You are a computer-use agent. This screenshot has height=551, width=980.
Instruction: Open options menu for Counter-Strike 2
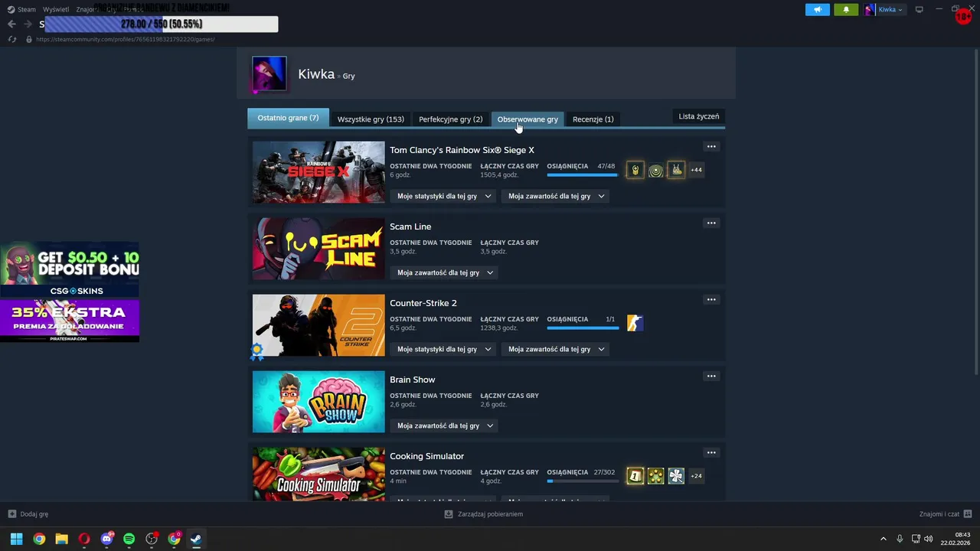pyautogui.click(x=711, y=300)
